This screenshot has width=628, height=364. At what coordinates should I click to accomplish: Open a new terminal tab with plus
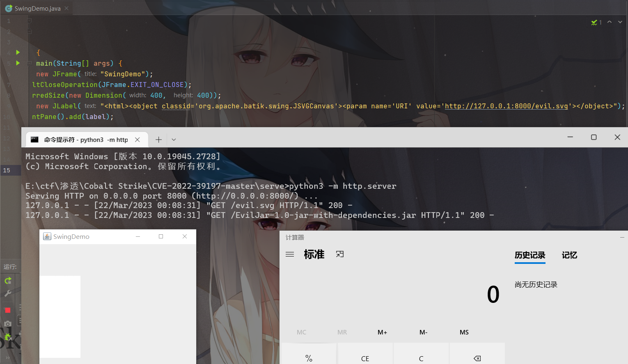point(158,140)
